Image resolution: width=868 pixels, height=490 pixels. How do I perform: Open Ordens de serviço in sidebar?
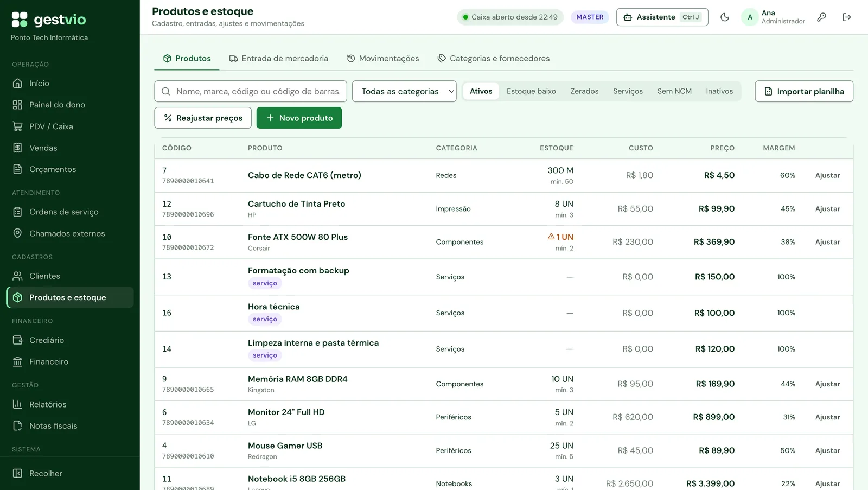point(69,212)
